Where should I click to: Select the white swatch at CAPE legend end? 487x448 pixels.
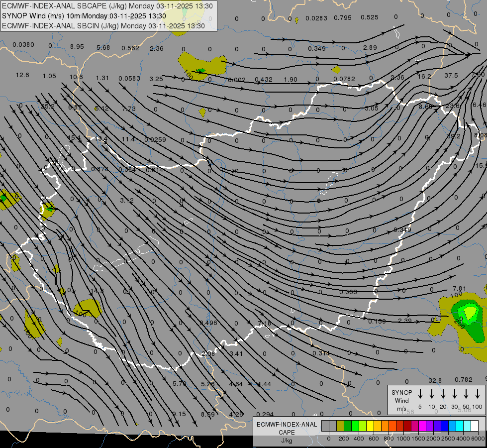(475, 426)
